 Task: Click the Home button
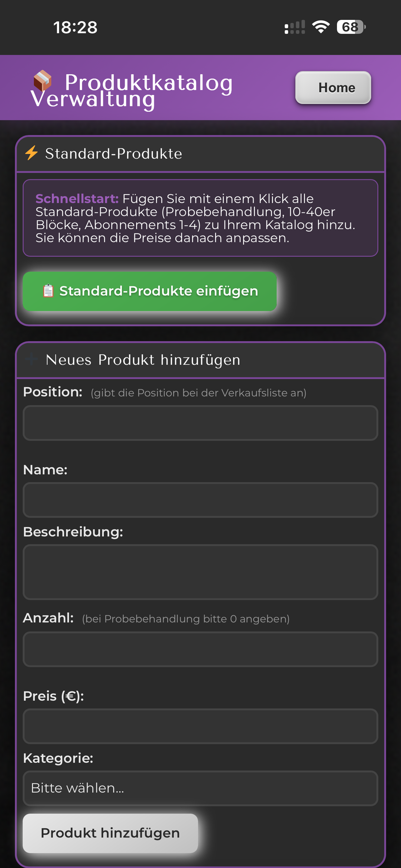coord(333,88)
